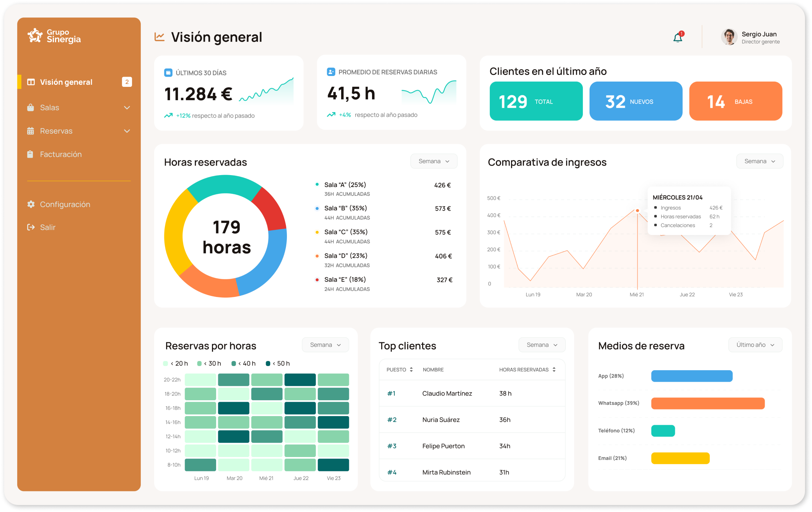Image resolution: width=812 pixels, height=512 pixels.
Task: Open Semana dropdown in Horas reservadas
Action: point(434,161)
